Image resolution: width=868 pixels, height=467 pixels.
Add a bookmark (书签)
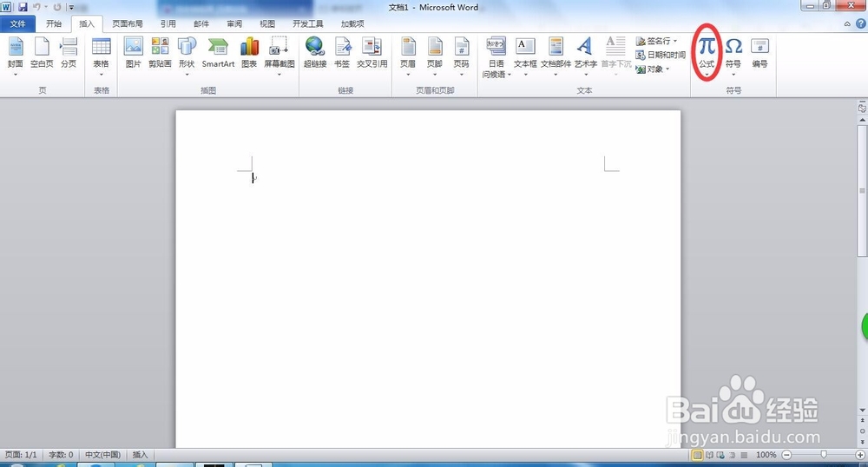click(342, 54)
